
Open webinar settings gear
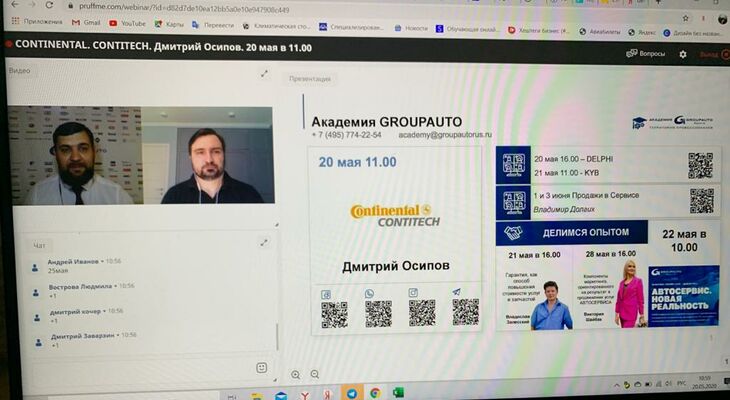[x=683, y=54]
